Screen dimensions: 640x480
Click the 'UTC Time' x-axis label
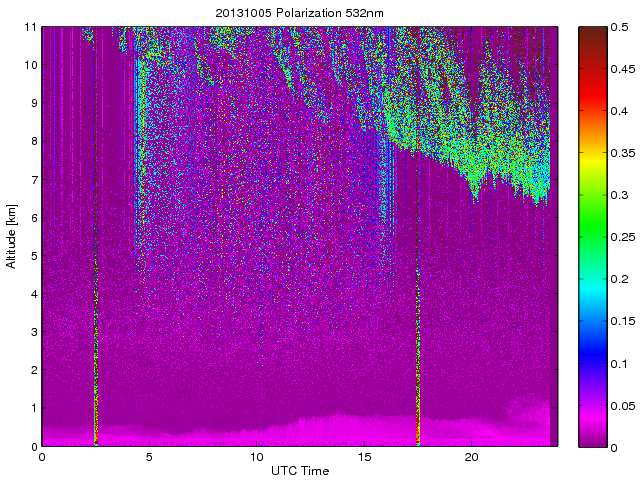click(300, 471)
